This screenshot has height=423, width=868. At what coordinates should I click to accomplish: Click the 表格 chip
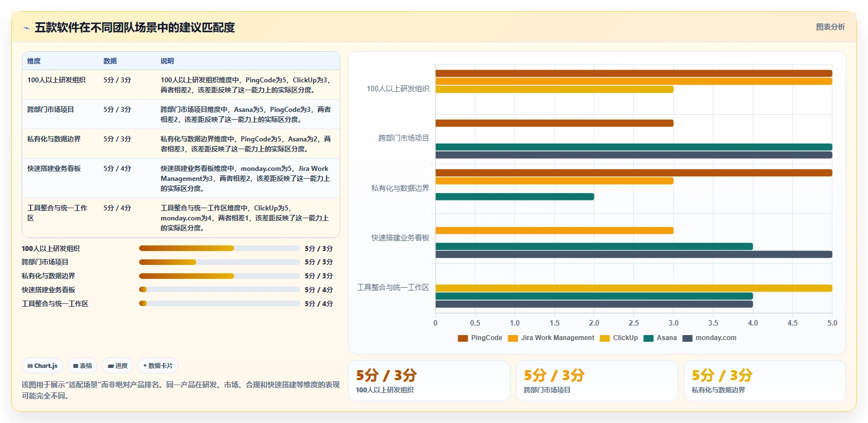(82, 366)
